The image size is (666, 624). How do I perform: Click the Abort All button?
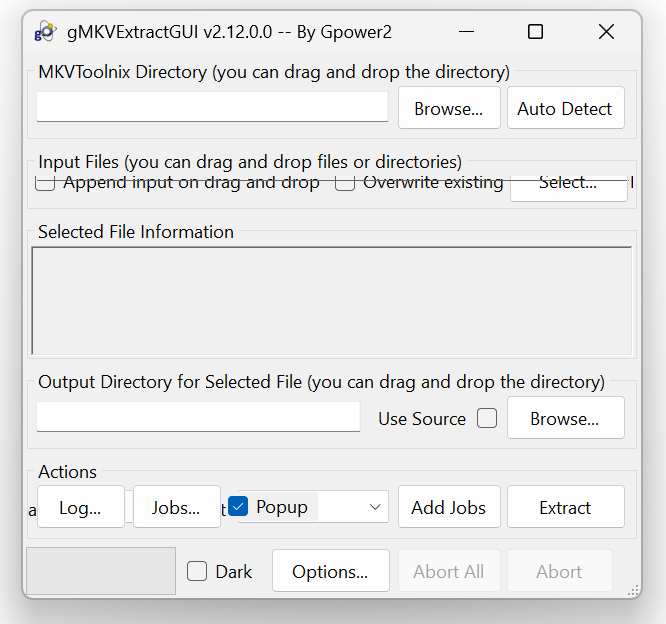tap(449, 570)
